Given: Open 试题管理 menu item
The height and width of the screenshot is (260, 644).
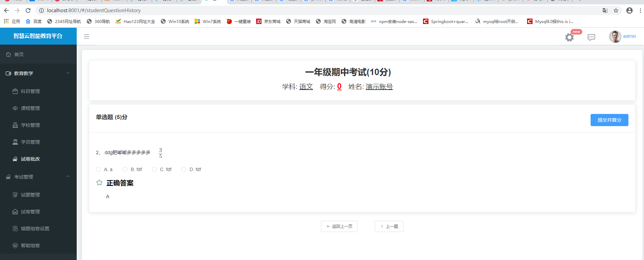Looking at the screenshot, I should point(38,195).
